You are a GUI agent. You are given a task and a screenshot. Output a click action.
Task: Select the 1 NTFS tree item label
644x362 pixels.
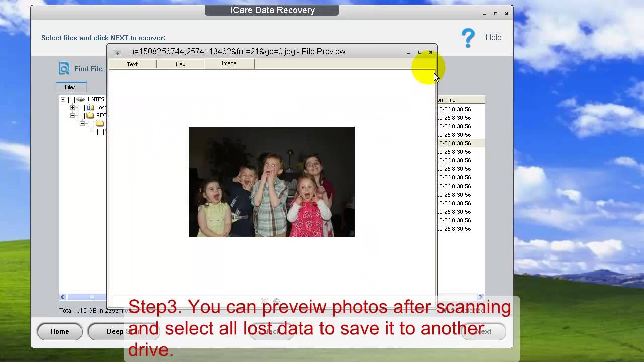pyautogui.click(x=95, y=100)
